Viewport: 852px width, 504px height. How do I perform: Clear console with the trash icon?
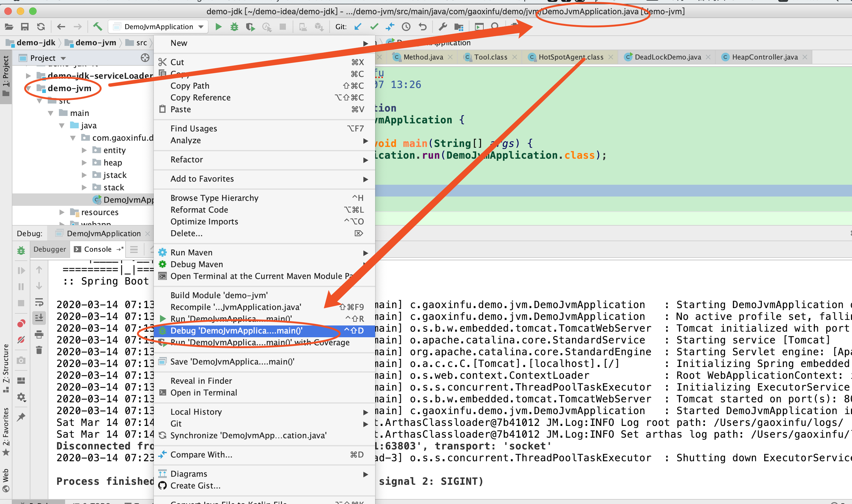tap(39, 350)
